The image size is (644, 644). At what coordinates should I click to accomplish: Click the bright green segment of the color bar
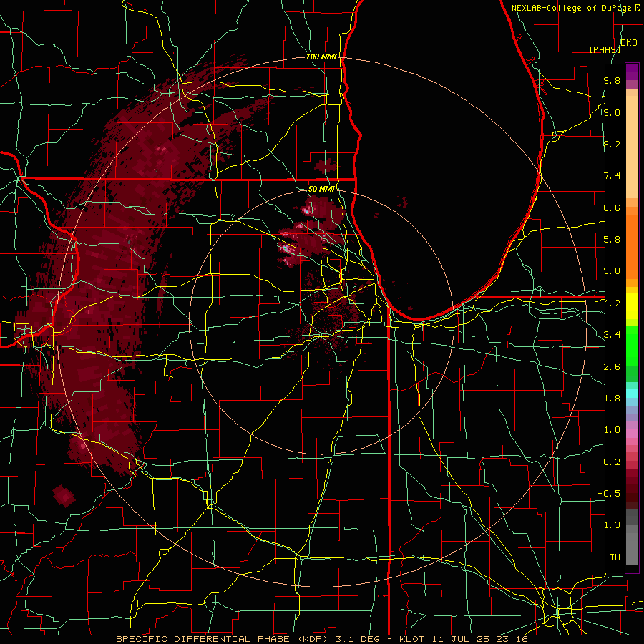click(632, 346)
